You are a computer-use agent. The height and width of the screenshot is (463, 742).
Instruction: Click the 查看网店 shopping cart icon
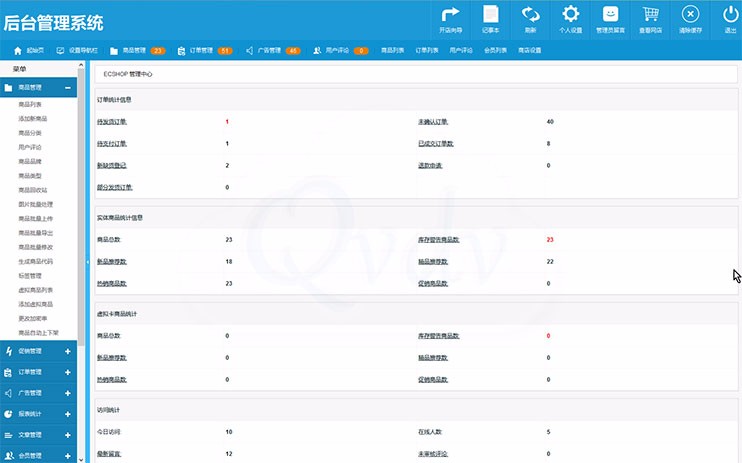650,14
